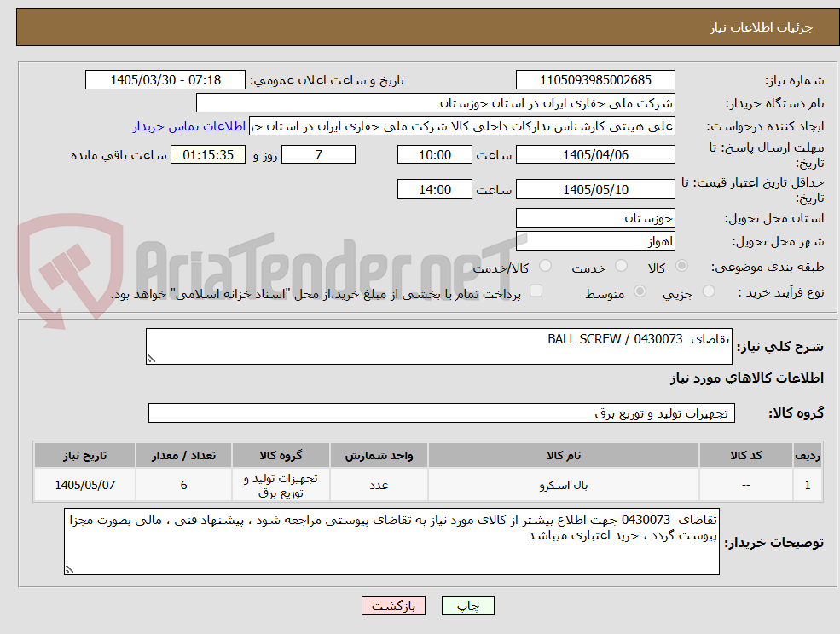Screen dimensions: 840x634
Task: Click the response deadline hour 10:00
Action: tap(434, 155)
